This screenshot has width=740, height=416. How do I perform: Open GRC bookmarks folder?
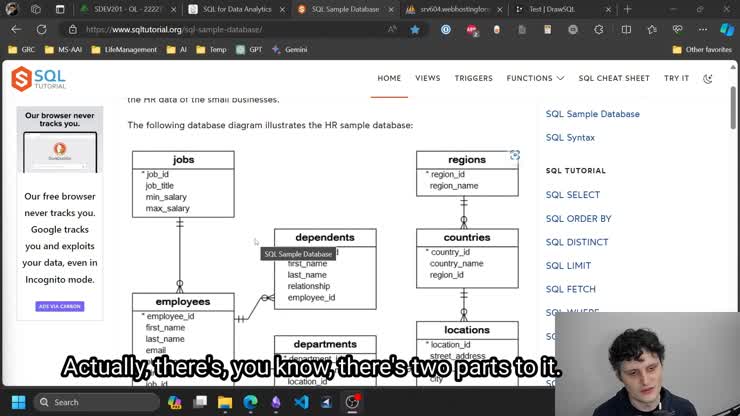(22, 49)
